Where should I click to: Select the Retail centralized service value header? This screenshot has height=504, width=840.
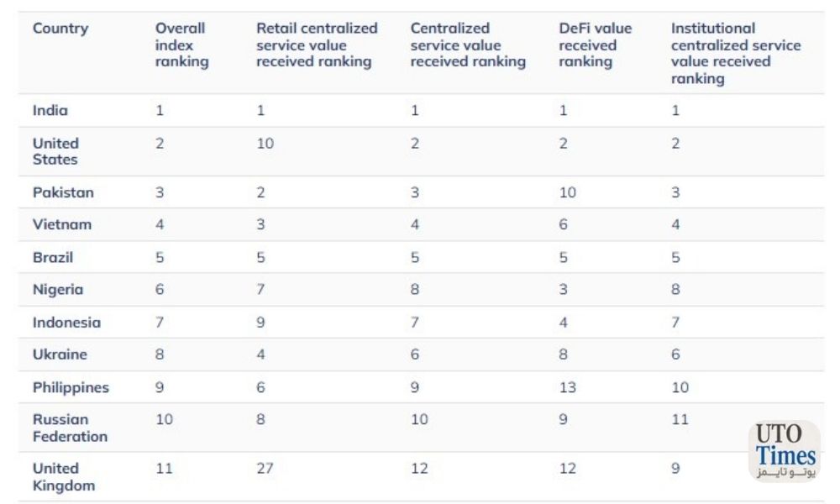317,45
